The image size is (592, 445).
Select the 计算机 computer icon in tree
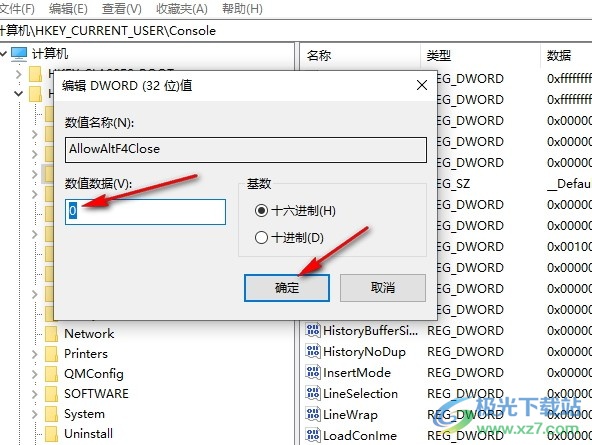point(19,54)
